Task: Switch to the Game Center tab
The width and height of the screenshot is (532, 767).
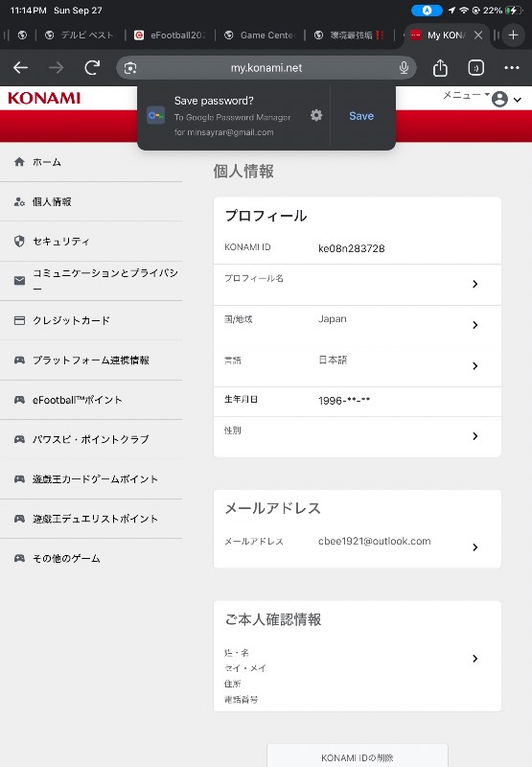Action: (261, 35)
